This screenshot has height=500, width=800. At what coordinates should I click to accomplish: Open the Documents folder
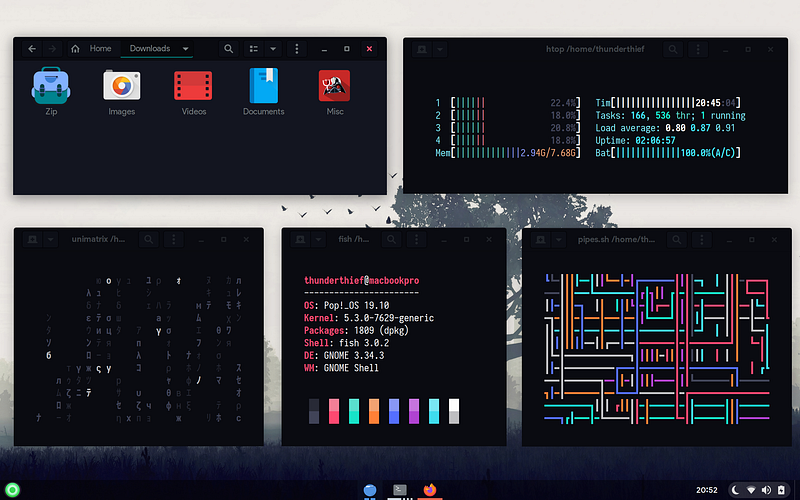[x=264, y=87]
